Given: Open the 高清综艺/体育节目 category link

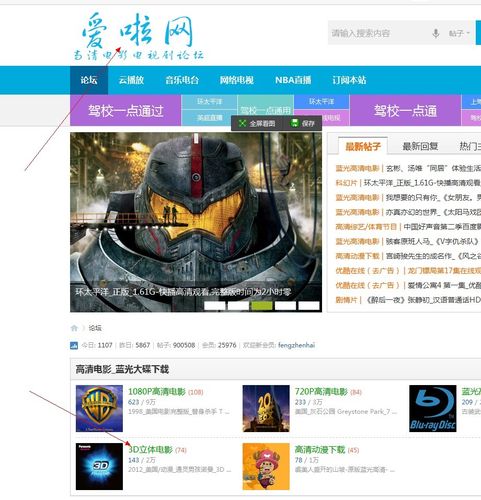Looking at the screenshot, I should click(x=366, y=227).
